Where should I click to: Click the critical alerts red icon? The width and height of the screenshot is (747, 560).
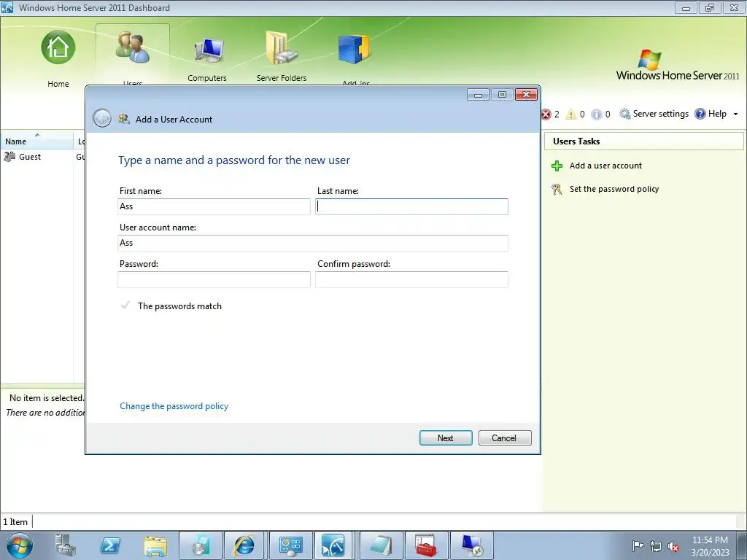[x=546, y=114]
